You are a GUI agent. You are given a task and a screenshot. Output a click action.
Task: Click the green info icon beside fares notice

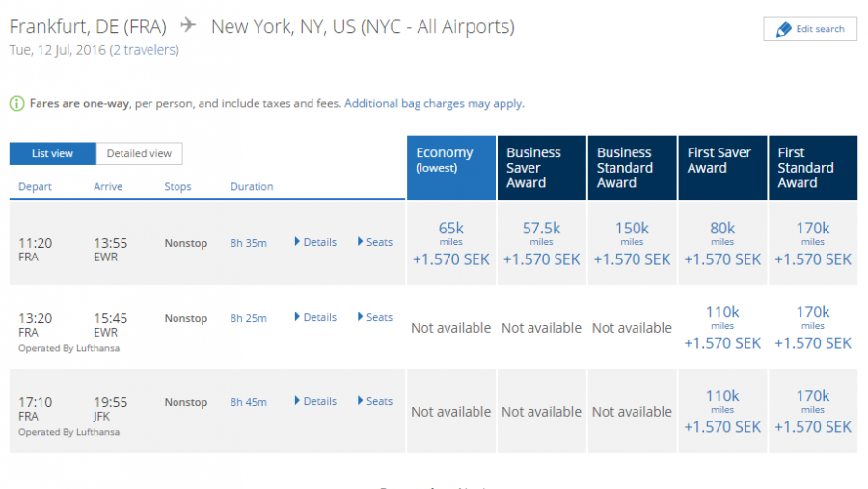coord(16,104)
